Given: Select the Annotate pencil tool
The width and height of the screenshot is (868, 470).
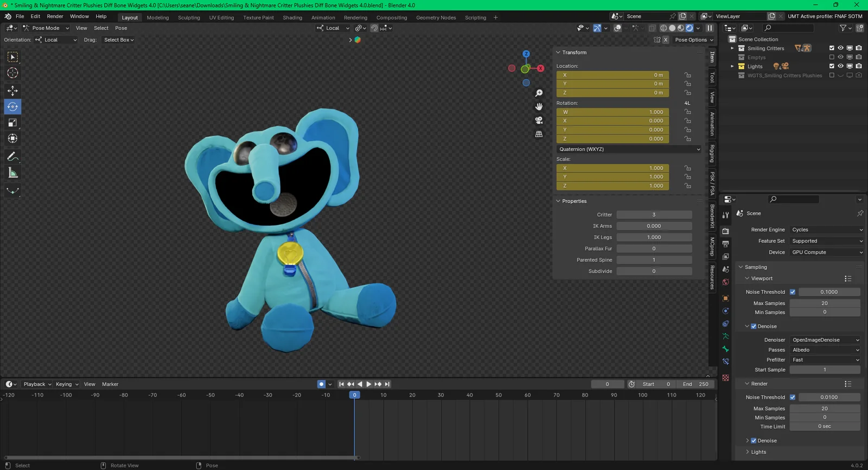Looking at the screenshot, I should [12, 157].
